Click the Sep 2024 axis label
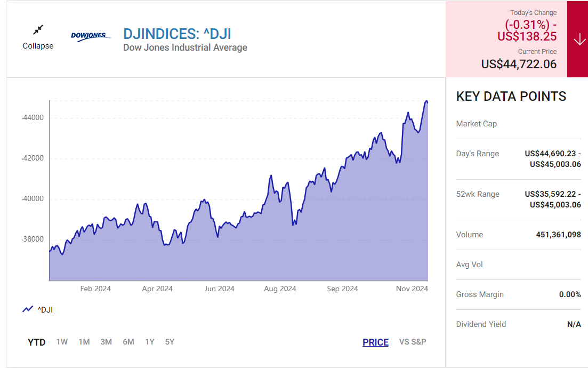The height and width of the screenshot is (368, 588). pyautogui.click(x=342, y=289)
